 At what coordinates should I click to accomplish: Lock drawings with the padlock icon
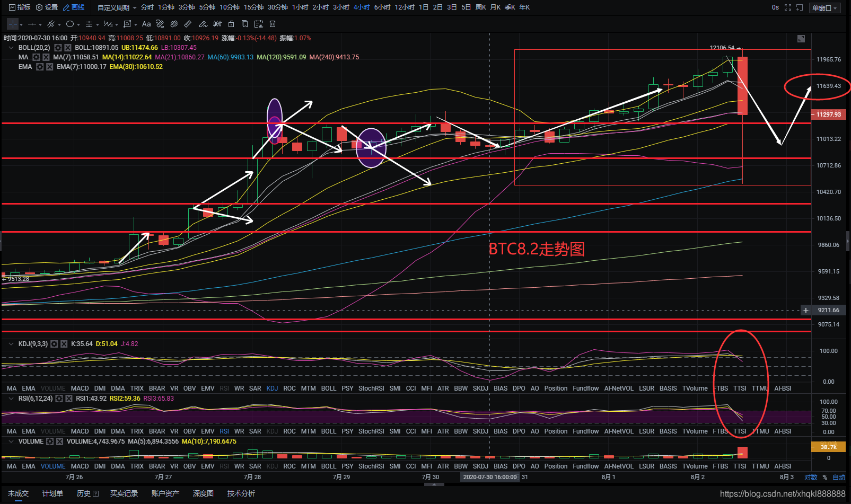point(231,24)
